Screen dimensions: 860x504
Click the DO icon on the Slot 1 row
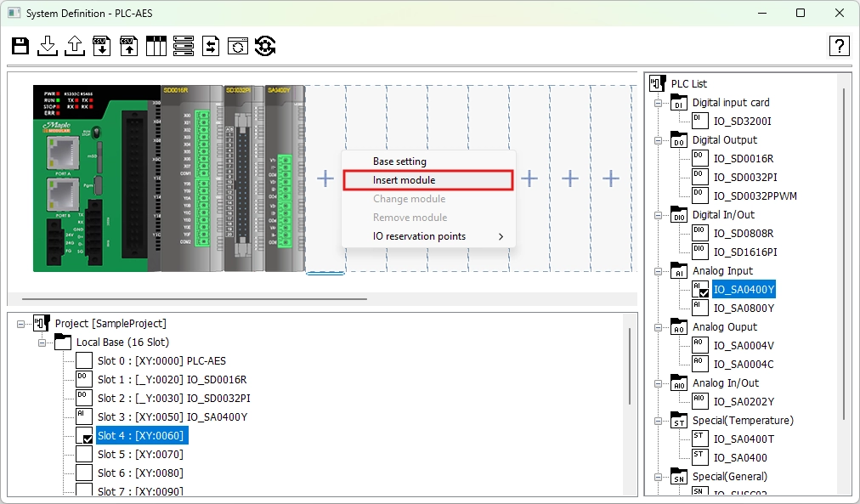(84, 380)
